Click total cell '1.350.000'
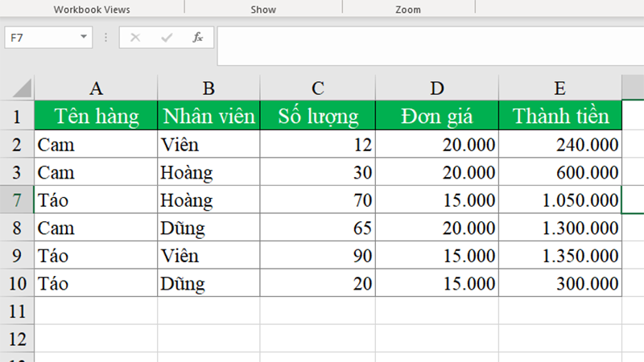The height and width of the screenshot is (362, 644). point(560,255)
